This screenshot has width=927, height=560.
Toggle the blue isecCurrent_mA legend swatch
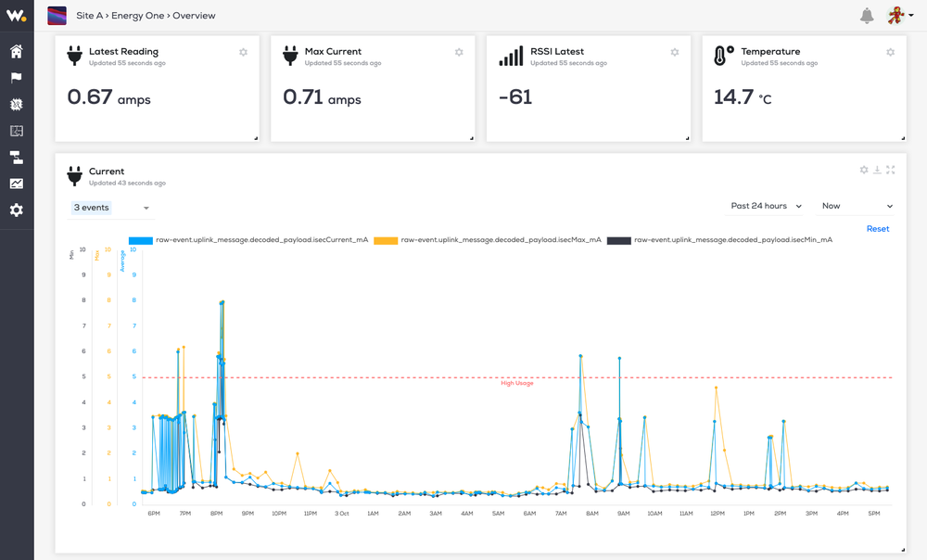[x=141, y=241]
